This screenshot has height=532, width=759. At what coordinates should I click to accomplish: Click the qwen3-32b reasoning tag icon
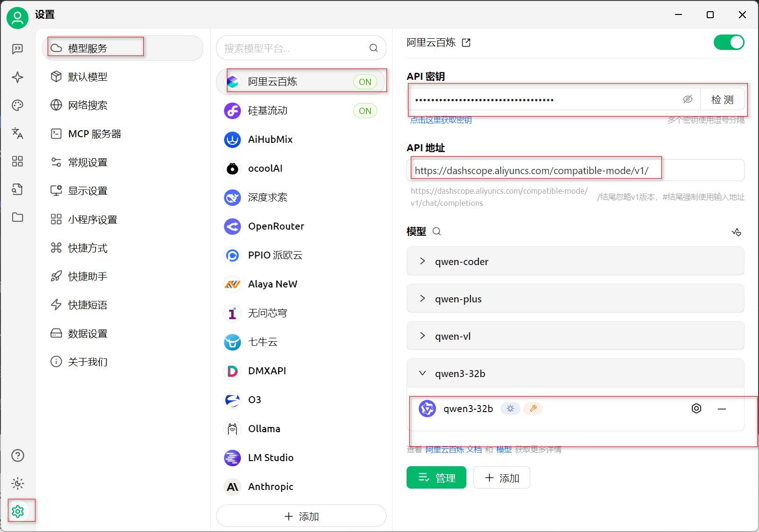pos(510,408)
